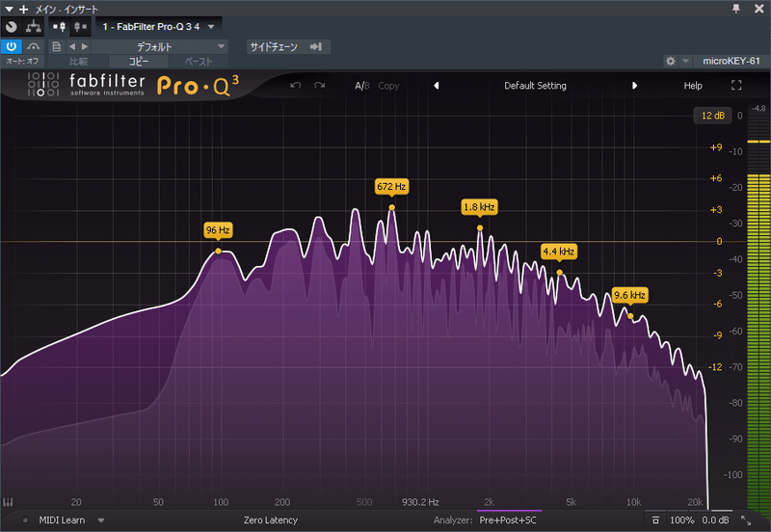The image size is (771, 532).
Task: Open the サイドチェーン sidechain button
Action: point(287,46)
